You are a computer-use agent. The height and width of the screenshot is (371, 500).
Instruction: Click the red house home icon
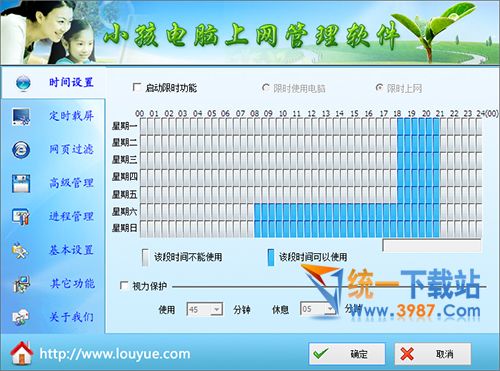click(x=22, y=353)
